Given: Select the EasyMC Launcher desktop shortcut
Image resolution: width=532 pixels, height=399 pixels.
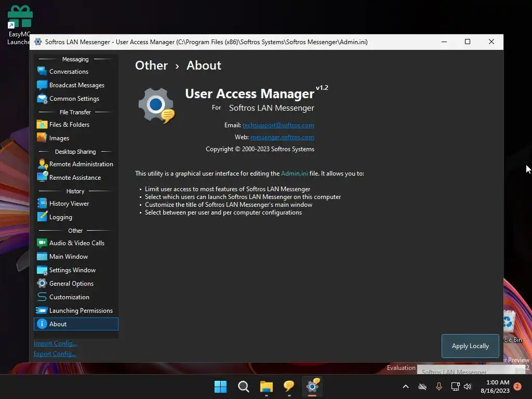Looking at the screenshot, I should [19, 25].
